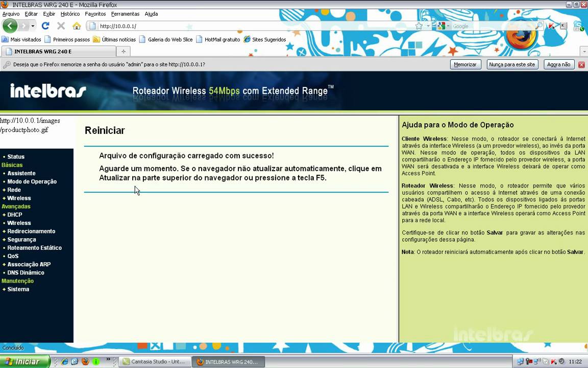
Task: Click the green Back arrow button
Action: pos(10,26)
